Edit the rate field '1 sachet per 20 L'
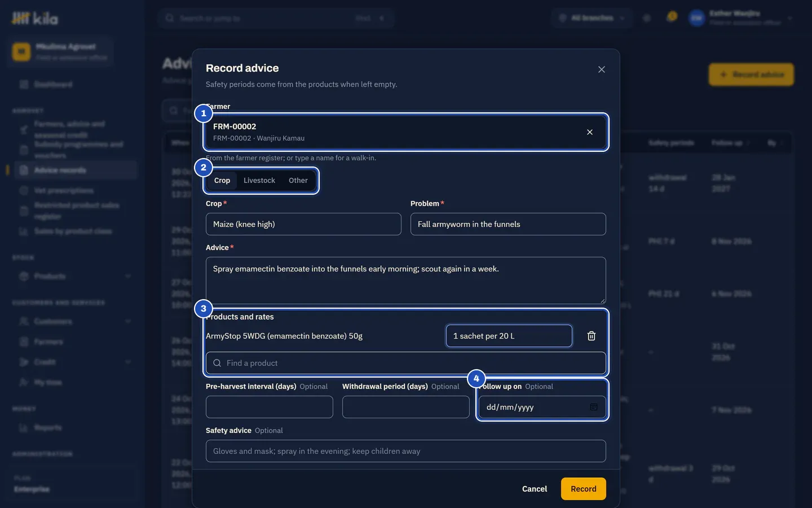Screen dimensions: 812x508 click(x=509, y=336)
